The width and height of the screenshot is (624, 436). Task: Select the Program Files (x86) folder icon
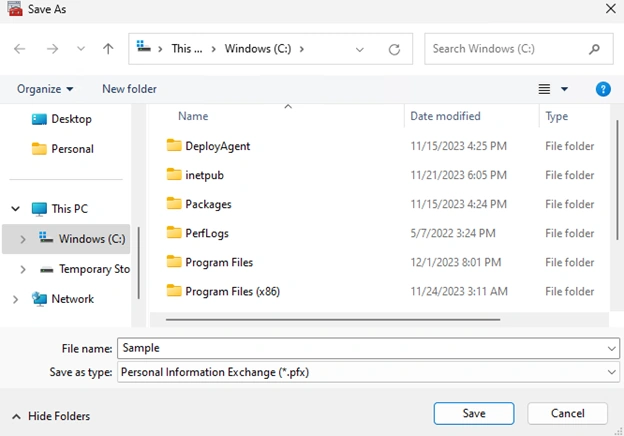click(174, 290)
